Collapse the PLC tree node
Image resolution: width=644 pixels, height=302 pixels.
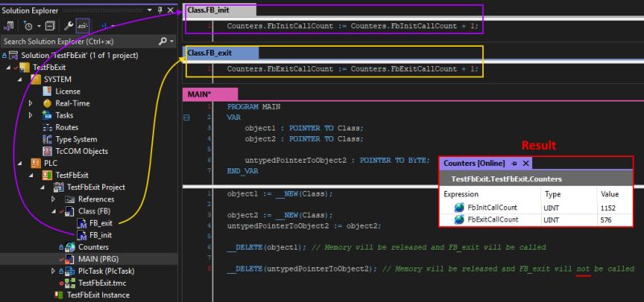click(x=20, y=163)
